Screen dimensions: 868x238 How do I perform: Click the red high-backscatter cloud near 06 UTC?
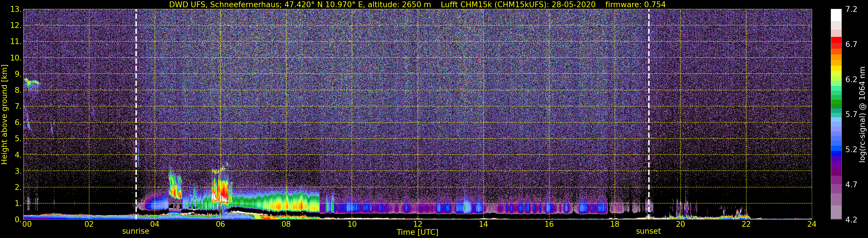[x=224, y=192]
